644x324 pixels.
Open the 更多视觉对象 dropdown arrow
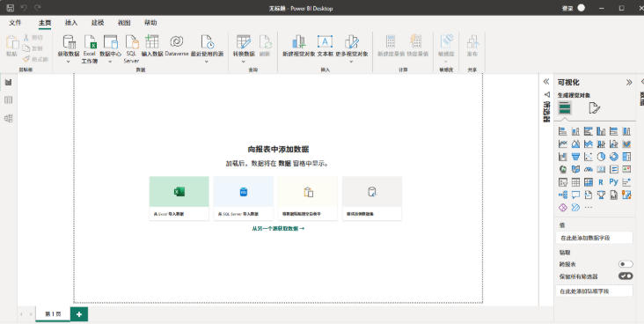click(352, 62)
